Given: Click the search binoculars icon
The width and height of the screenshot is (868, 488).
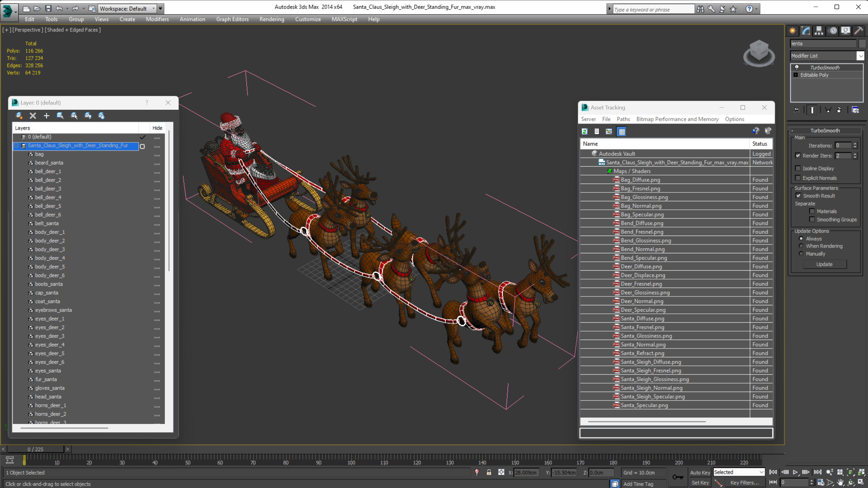Looking at the screenshot, I should pos(700,9).
